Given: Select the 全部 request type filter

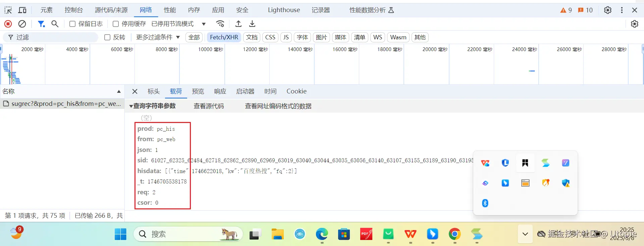Looking at the screenshot, I should (x=194, y=37).
